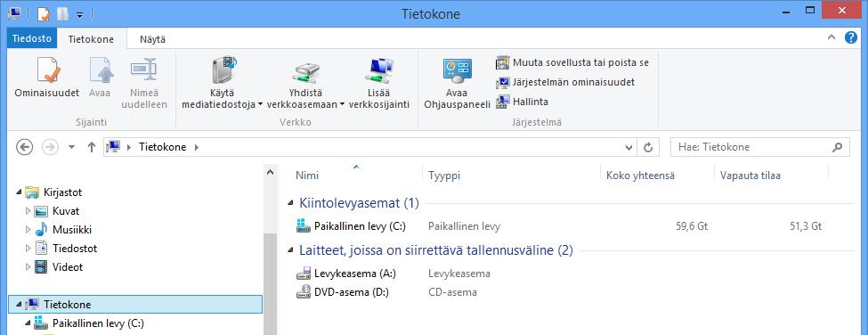The width and height of the screenshot is (868, 335).
Task: Open Help with the question mark icon
Action: [x=851, y=37]
